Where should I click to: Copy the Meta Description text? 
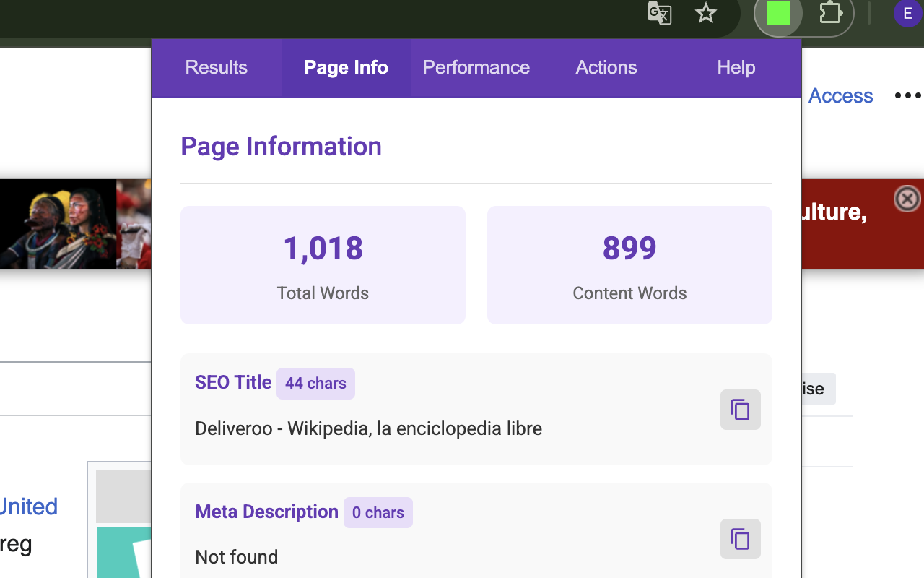coord(741,539)
